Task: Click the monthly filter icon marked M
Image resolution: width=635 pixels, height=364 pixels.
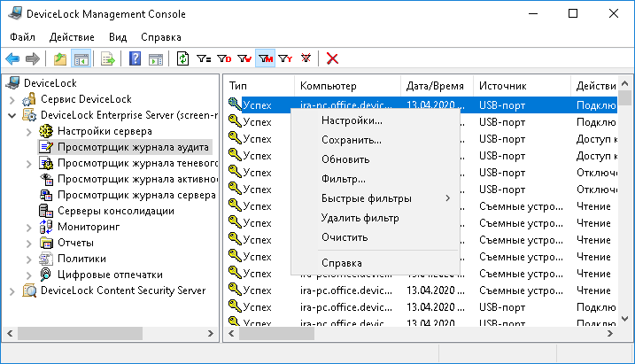Action: (x=265, y=58)
